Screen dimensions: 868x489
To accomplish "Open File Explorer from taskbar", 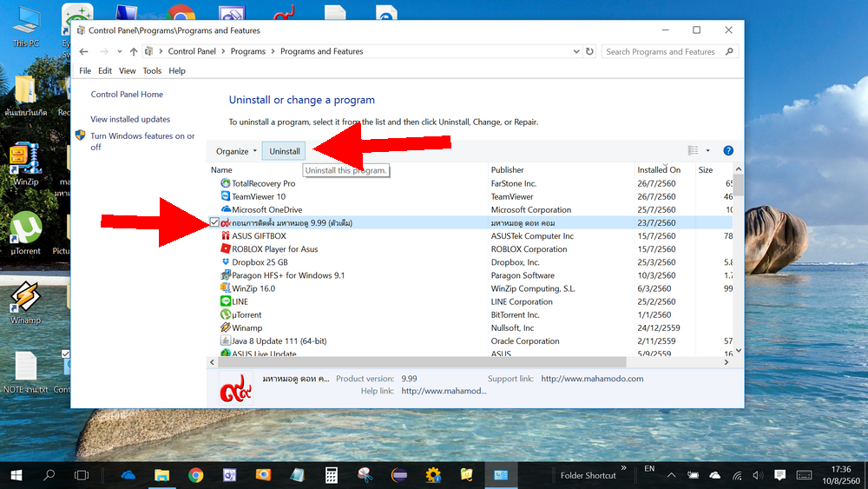I will (161, 475).
